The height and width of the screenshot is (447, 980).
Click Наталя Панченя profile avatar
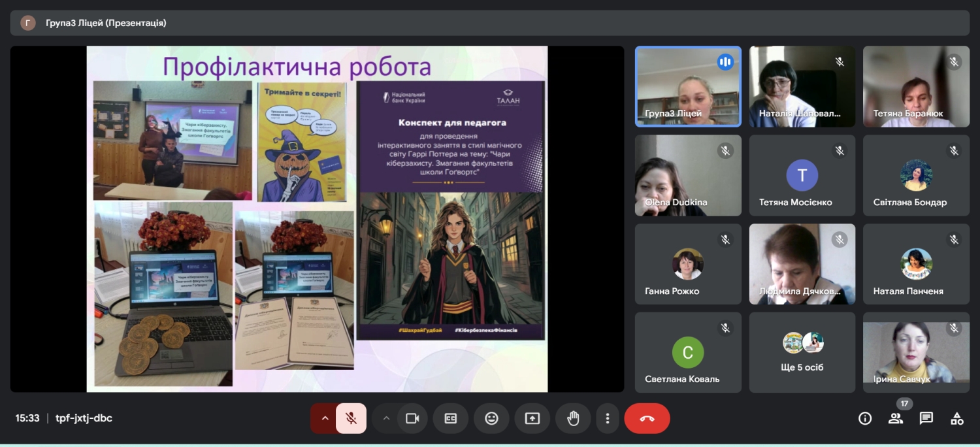click(x=916, y=264)
